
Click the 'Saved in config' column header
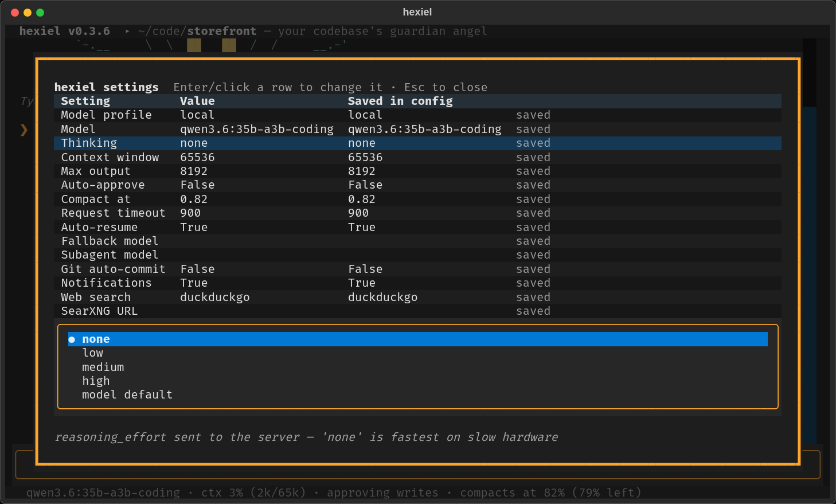(400, 101)
